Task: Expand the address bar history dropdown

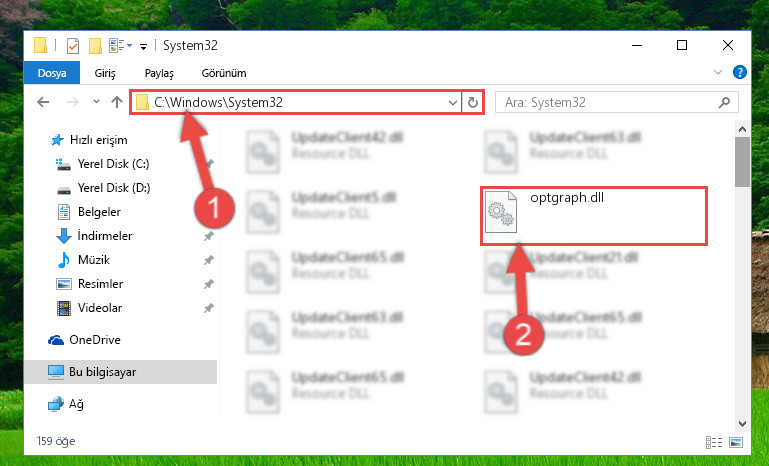Action: coord(452,103)
